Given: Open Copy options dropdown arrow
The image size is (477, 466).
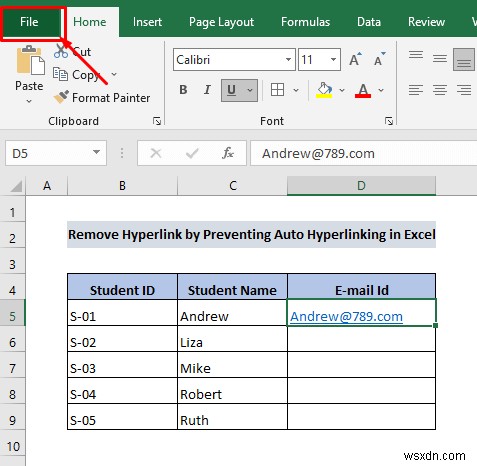Looking at the screenshot, I should point(114,74).
